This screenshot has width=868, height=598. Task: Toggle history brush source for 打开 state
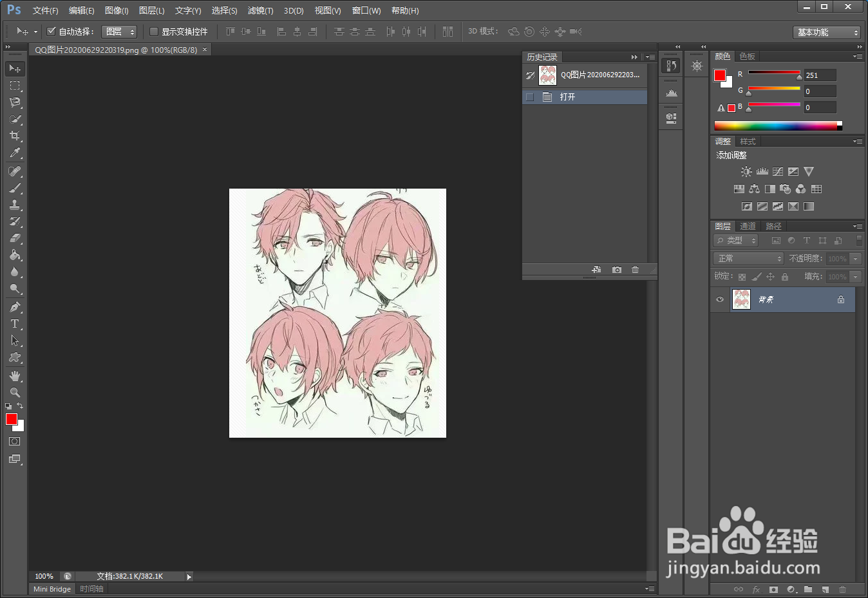(x=530, y=97)
